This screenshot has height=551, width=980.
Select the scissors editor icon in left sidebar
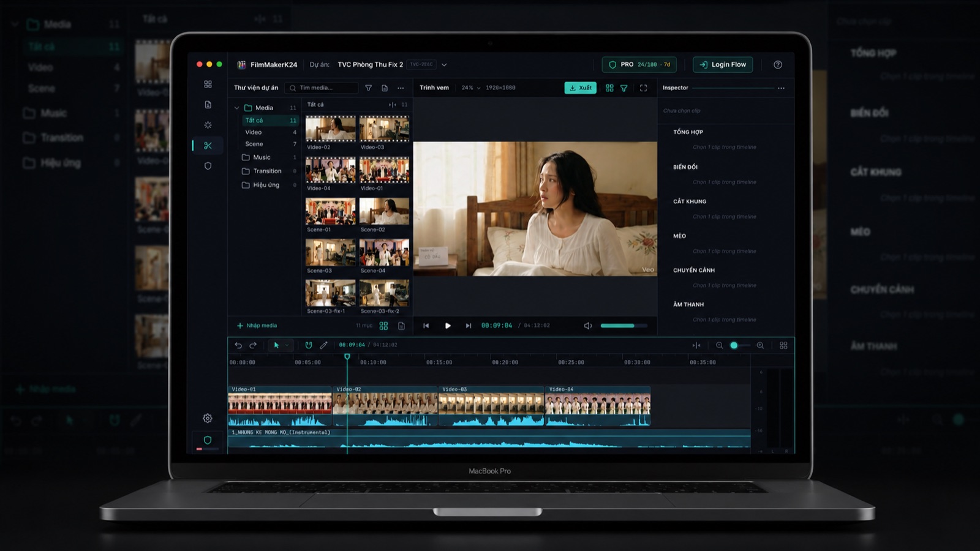(x=208, y=146)
